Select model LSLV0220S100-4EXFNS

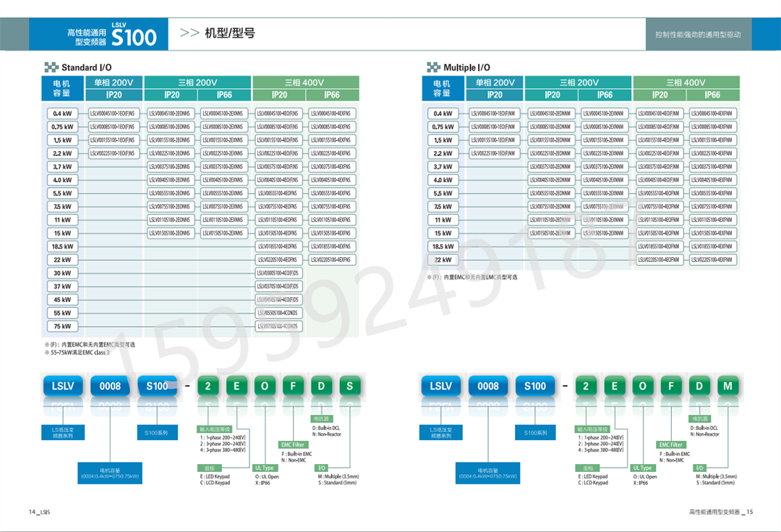tap(330, 259)
